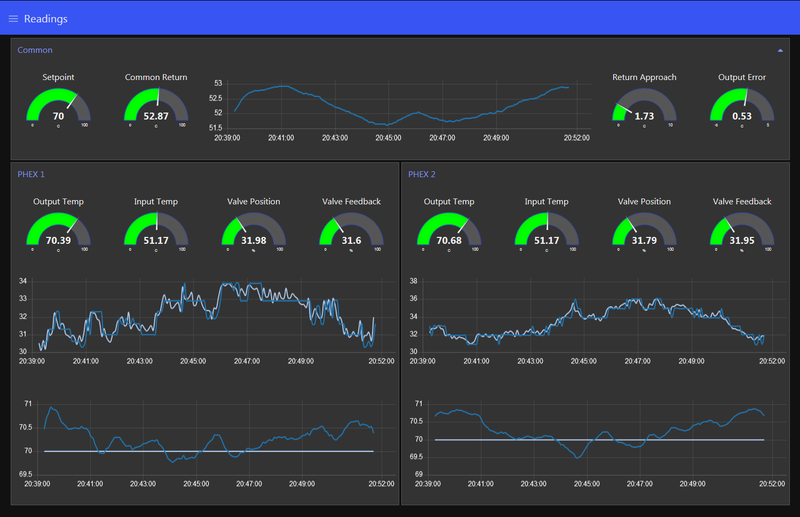Click the PHEX 2 Input Temp gauge
Viewport: 800px width, 517px height.
[546, 230]
